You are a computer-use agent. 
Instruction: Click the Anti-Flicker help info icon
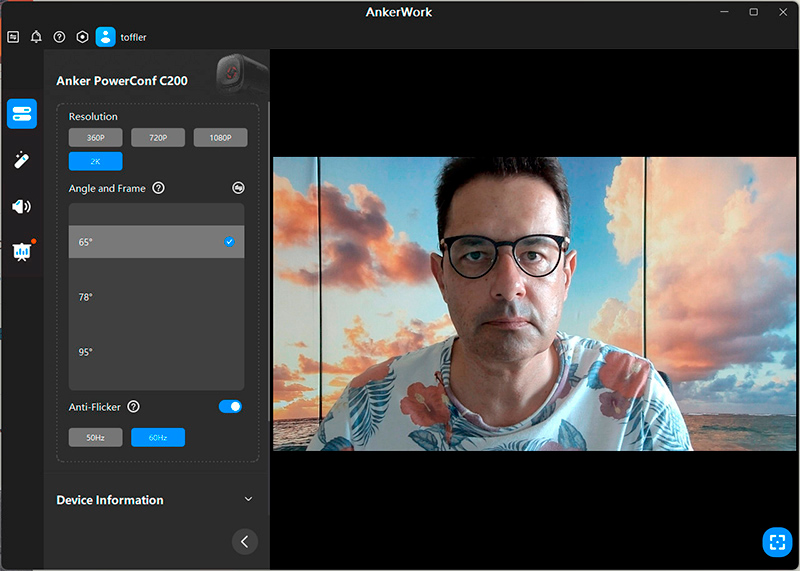pyautogui.click(x=133, y=407)
